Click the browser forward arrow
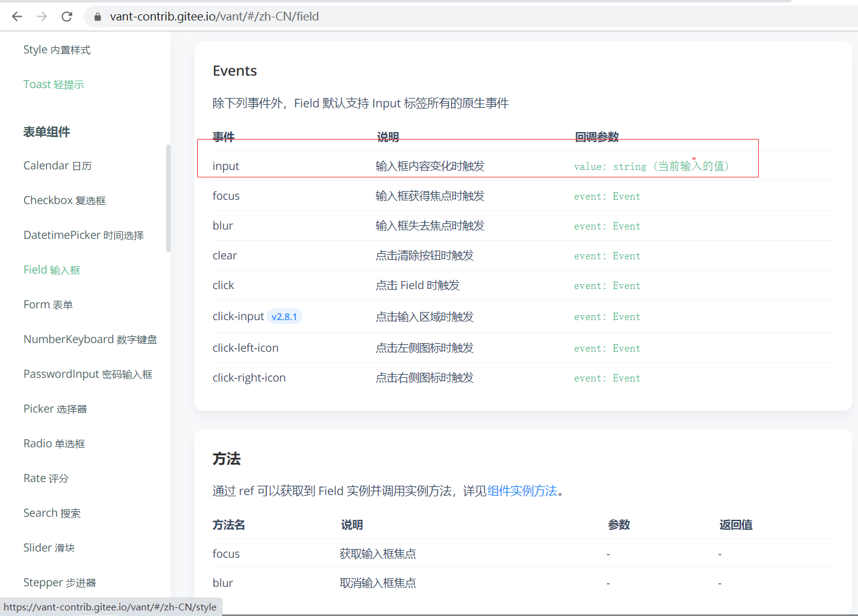The height and width of the screenshot is (616, 858). pyautogui.click(x=42, y=17)
